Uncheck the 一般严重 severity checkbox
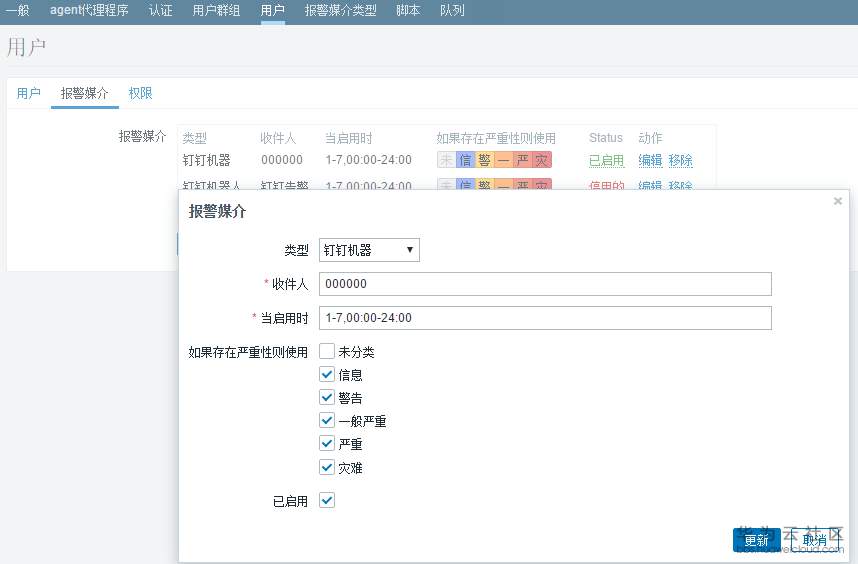 (327, 420)
